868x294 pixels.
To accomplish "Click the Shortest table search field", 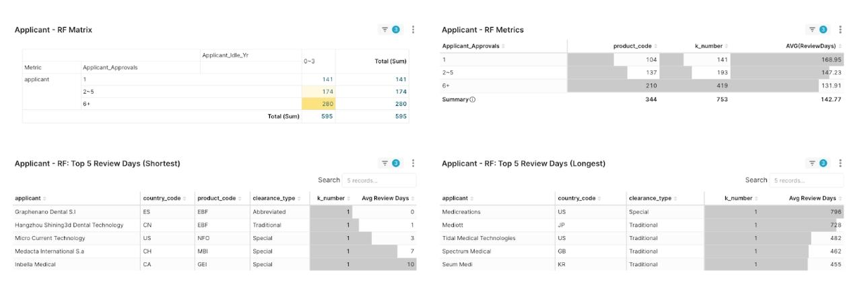I will (378, 181).
